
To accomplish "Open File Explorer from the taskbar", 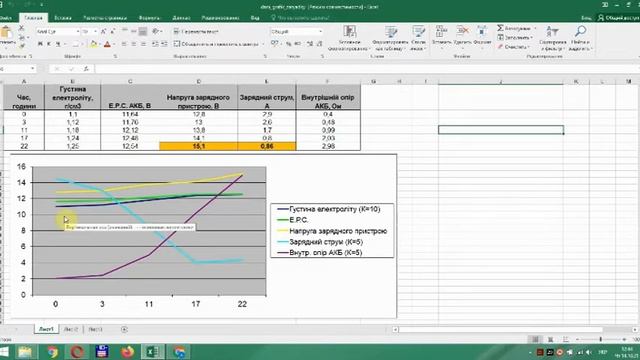I will tap(25, 352).
